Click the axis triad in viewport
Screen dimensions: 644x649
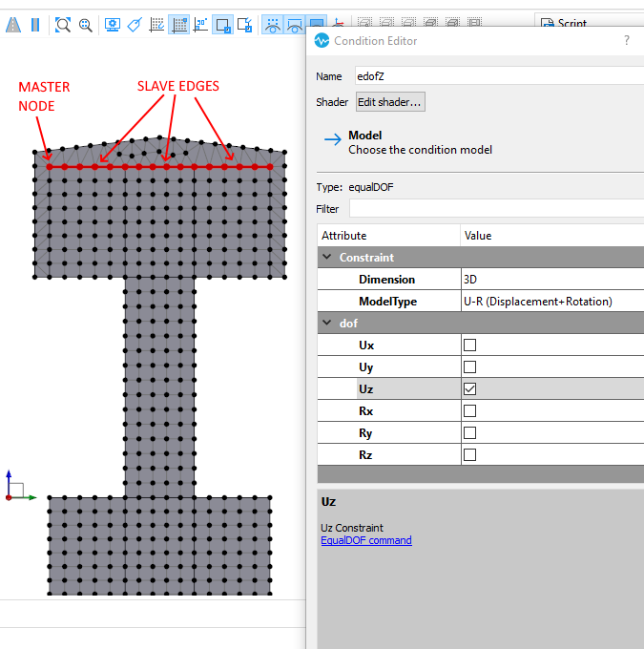pyautogui.click(x=20, y=486)
